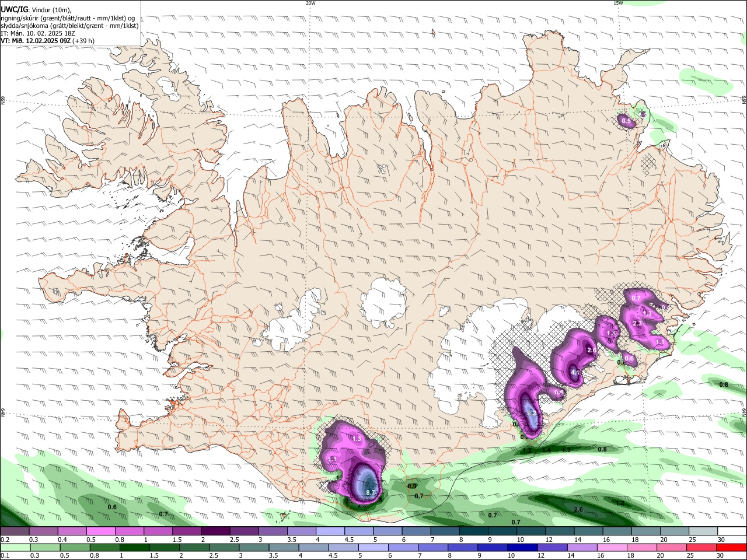
Task: Click the pale periwinkle swatch between 4 and 4.5 on snow scale
Action: click(330, 531)
